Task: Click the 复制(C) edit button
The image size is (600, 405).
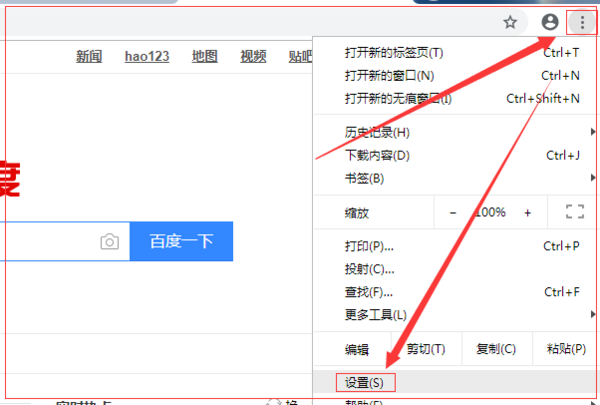Action: (x=496, y=349)
